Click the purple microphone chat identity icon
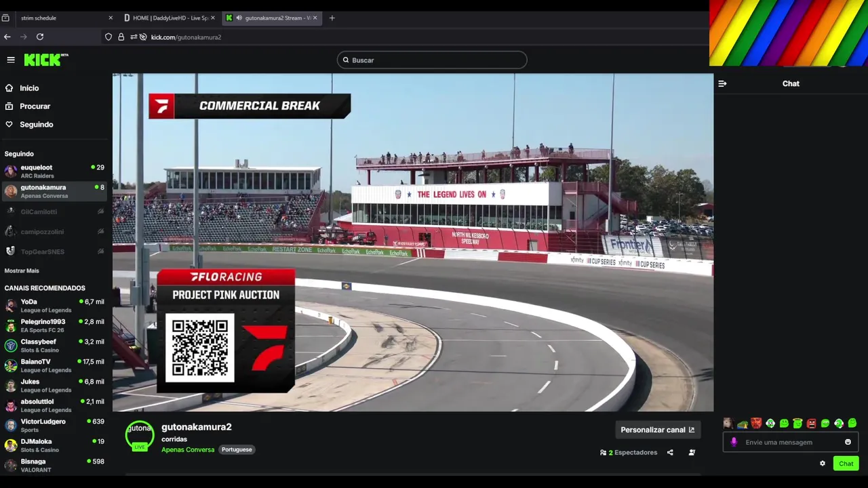 click(734, 442)
